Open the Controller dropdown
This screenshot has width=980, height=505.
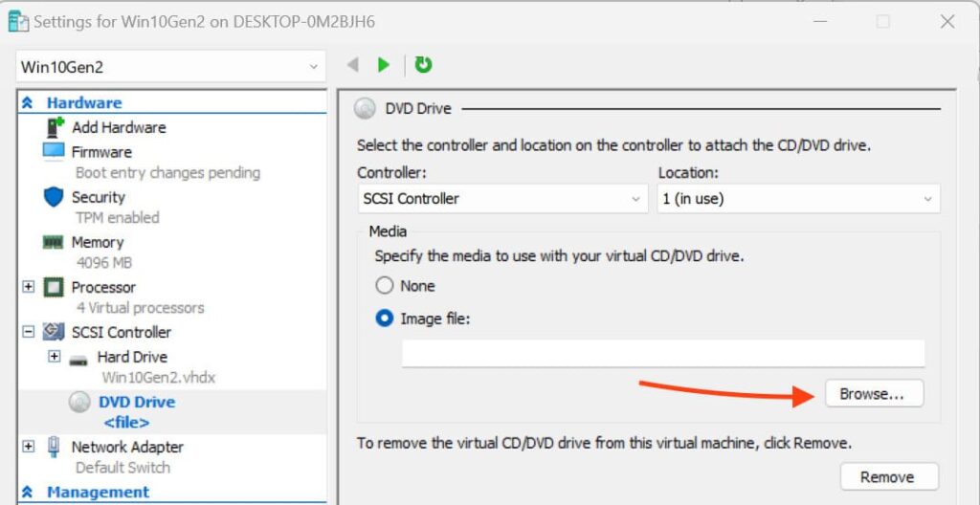click(502, 199)
